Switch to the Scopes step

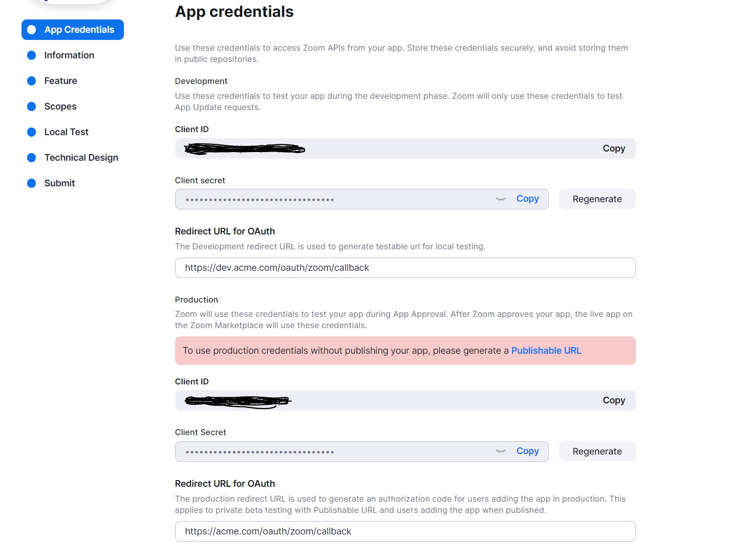[x=60, y=106]
